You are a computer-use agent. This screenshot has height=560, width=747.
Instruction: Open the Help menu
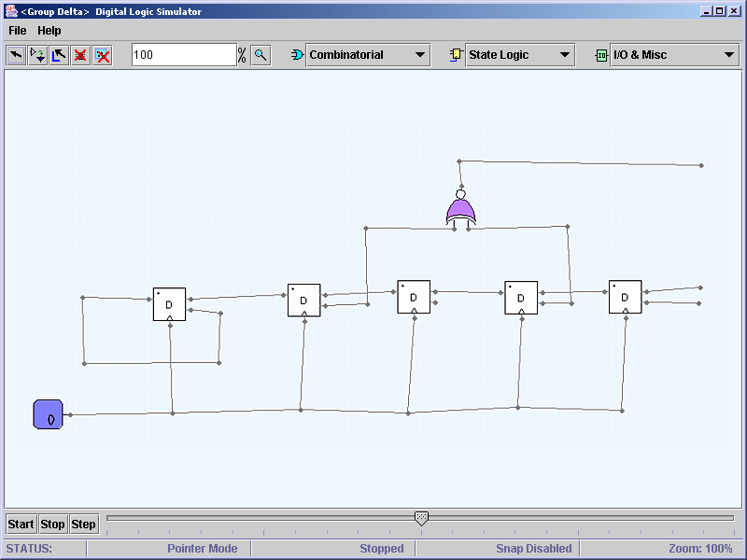point(49,31)
